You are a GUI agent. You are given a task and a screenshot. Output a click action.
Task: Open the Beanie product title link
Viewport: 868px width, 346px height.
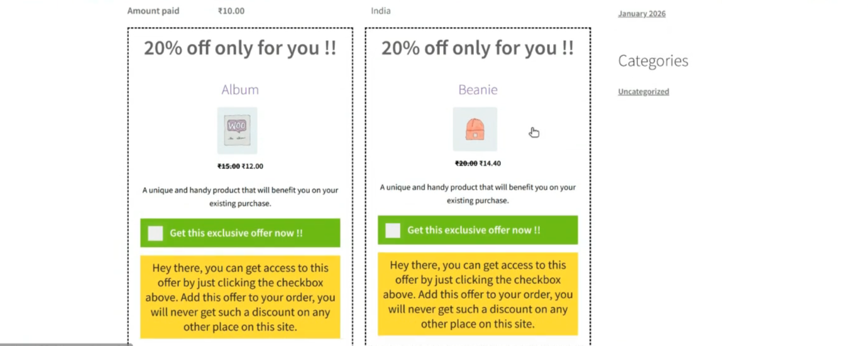pyautogui.click(x=478, y=90)
